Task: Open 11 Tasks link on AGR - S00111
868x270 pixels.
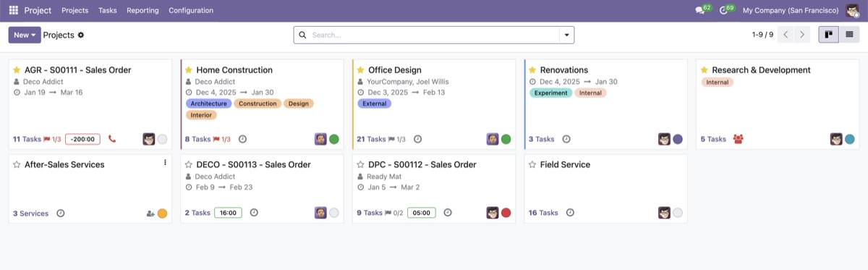Action: 27,139
